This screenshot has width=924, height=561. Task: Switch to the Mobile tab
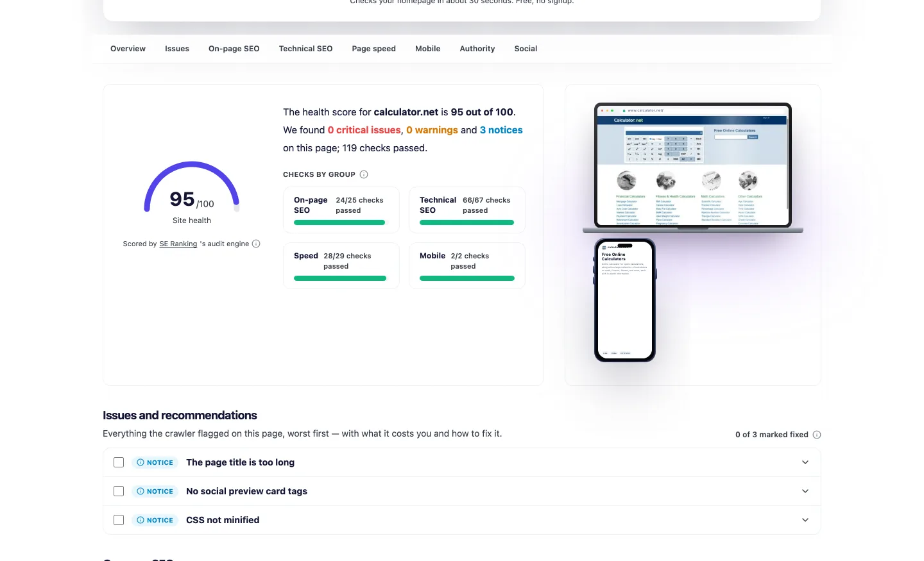coord(428,49)
